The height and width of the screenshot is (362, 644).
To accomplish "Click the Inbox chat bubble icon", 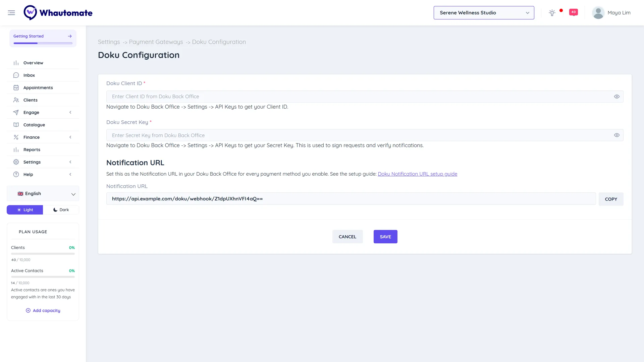I will click(x=16, y=75).
